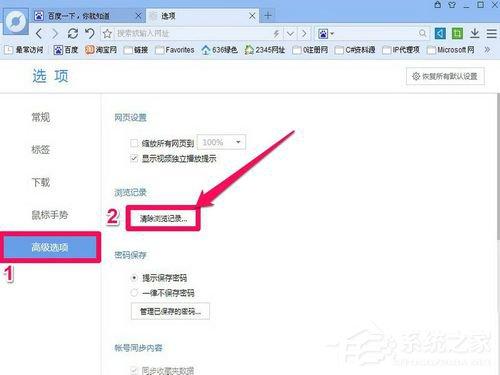
Task: Click 管理已保存的密码 button
Action: 170,311
